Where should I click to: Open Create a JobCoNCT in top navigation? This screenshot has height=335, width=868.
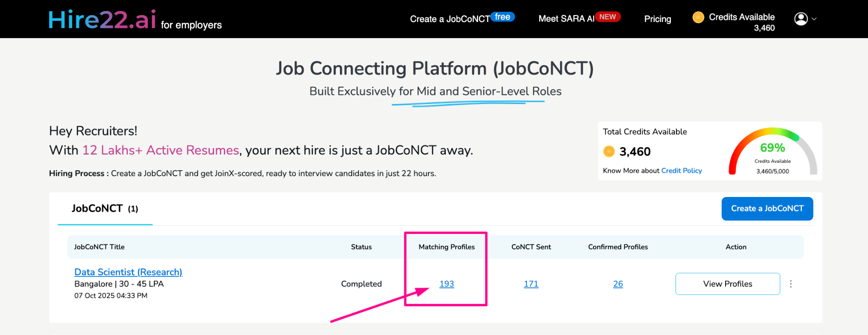click(450, 19)
